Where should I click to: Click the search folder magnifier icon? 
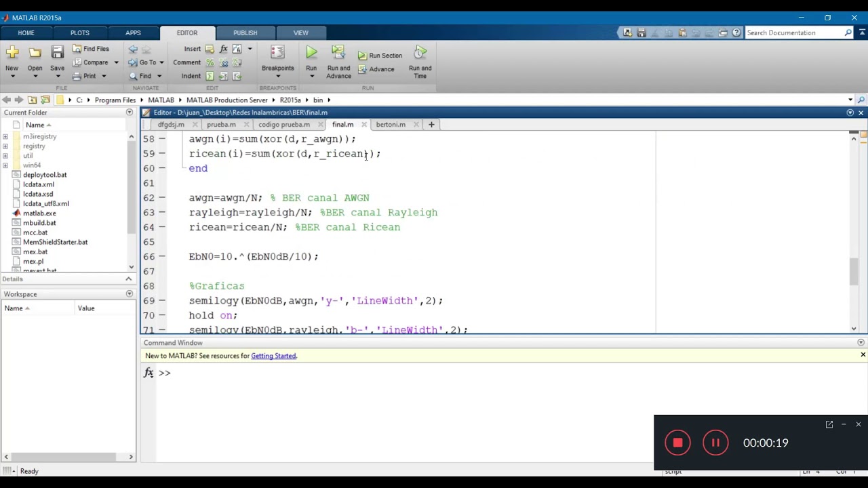[861, 100]
